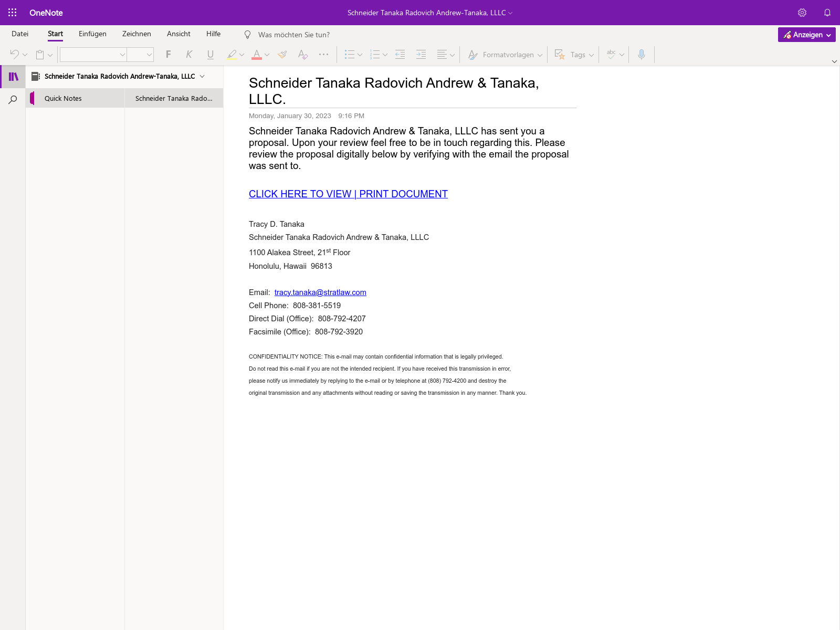The image size is (840, 630).
Task: Click the page title text
Action: 394,91
